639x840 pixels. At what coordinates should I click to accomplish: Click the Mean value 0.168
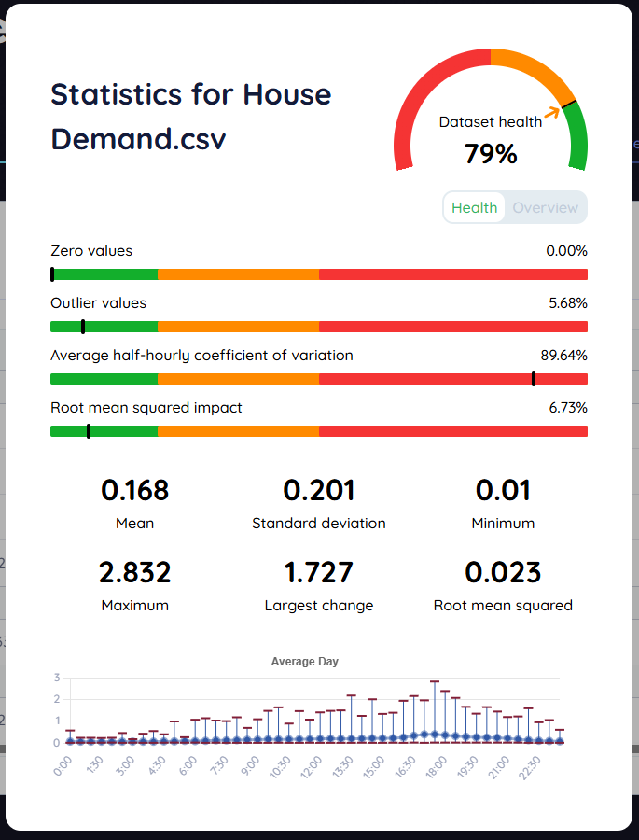[x=135, y=490]
